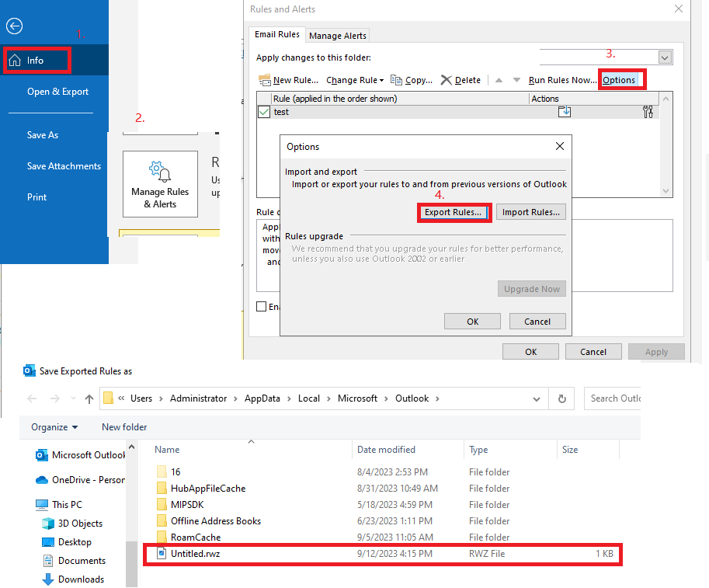Click Microsoft in the breadcrumb path

[357, 398]
